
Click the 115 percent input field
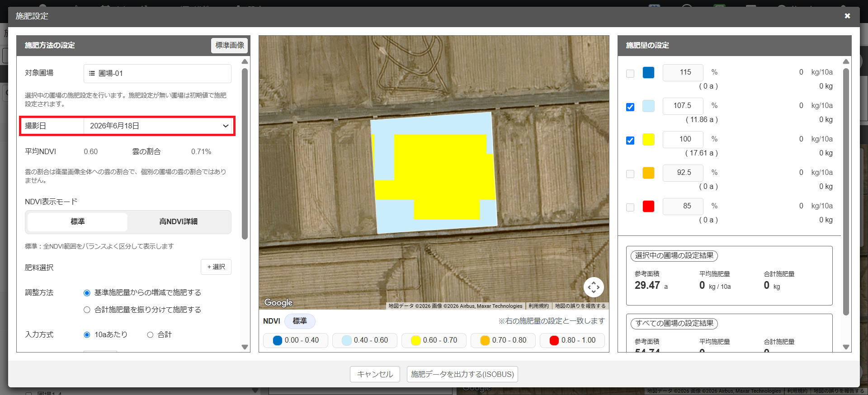coord(683,72)
